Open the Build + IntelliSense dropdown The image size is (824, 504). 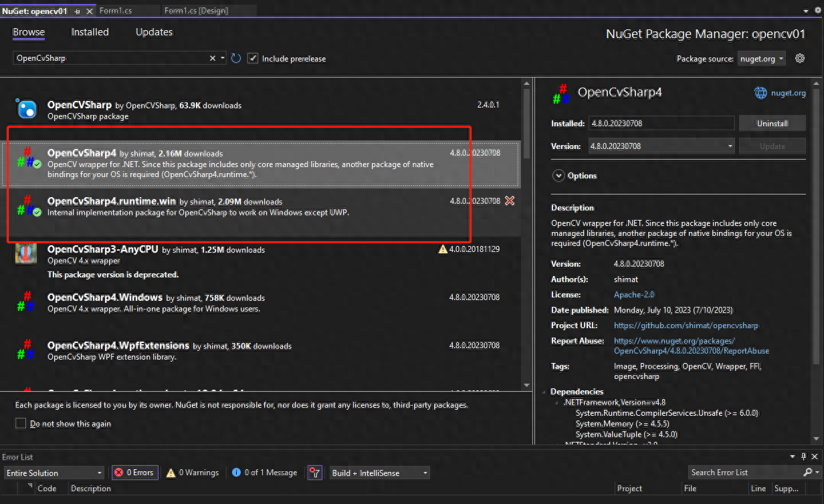[x=379, y=473]
